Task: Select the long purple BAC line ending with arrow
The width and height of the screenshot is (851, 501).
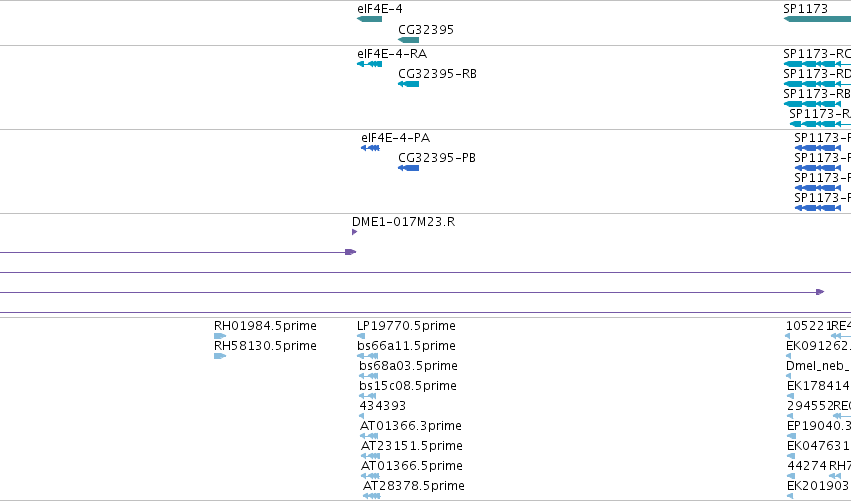Action: (x=412, y=292)
